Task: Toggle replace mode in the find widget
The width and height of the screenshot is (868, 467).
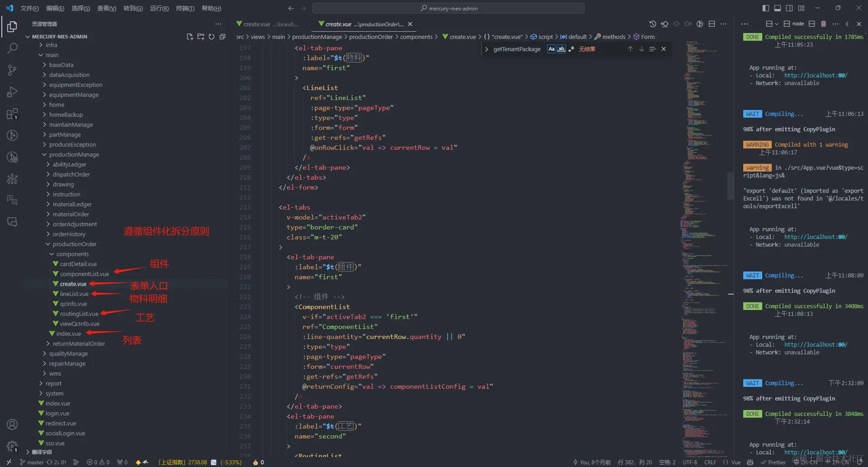Action: pyautogui.click(x=486, y=49)
